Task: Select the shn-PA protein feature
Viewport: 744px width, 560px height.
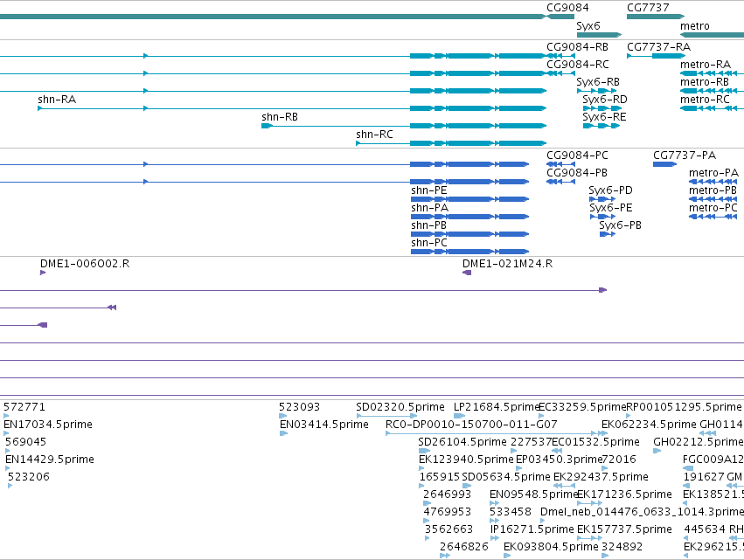Action: tap(469, 217)
